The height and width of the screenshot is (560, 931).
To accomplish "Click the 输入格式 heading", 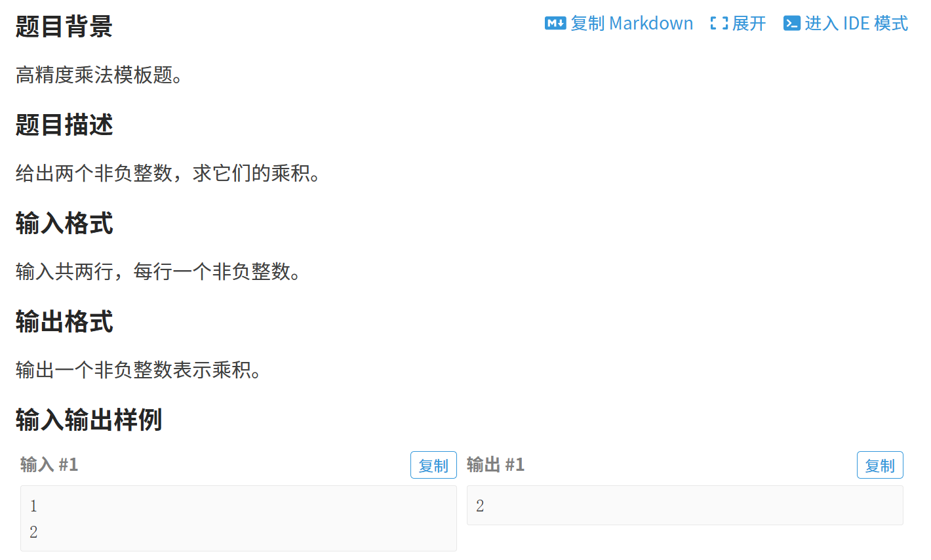I will [x=64, y=223].
